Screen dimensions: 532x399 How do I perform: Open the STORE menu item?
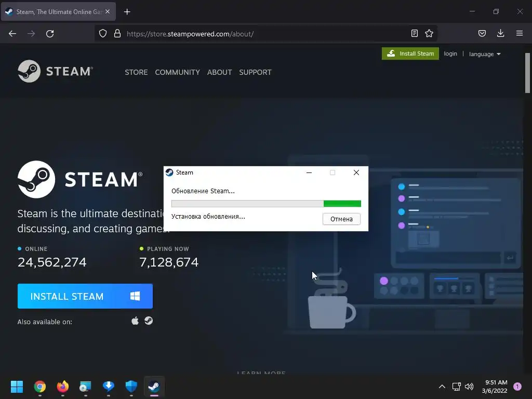point(136,72)
